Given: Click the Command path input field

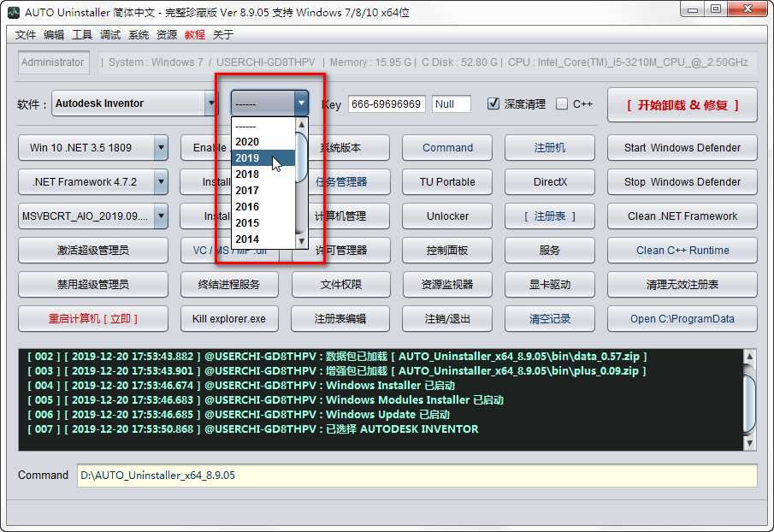Looking at the screenshot, I should (x=417, y=476).
